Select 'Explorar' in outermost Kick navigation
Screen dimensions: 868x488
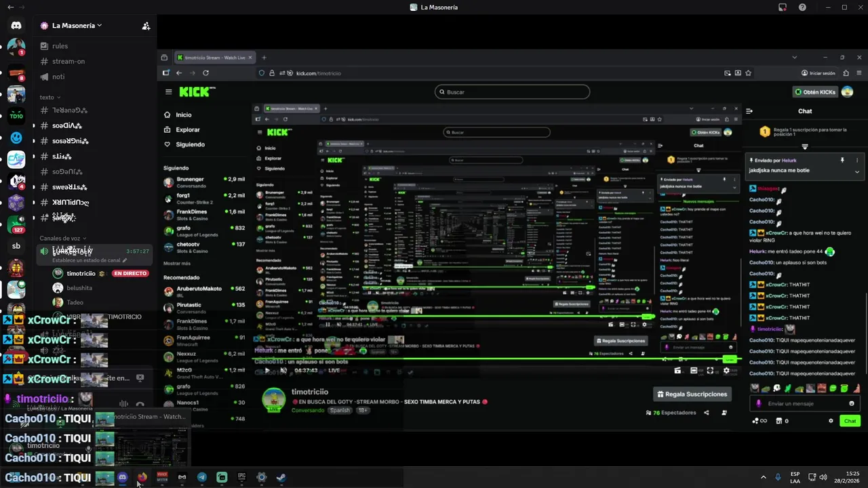188,129
